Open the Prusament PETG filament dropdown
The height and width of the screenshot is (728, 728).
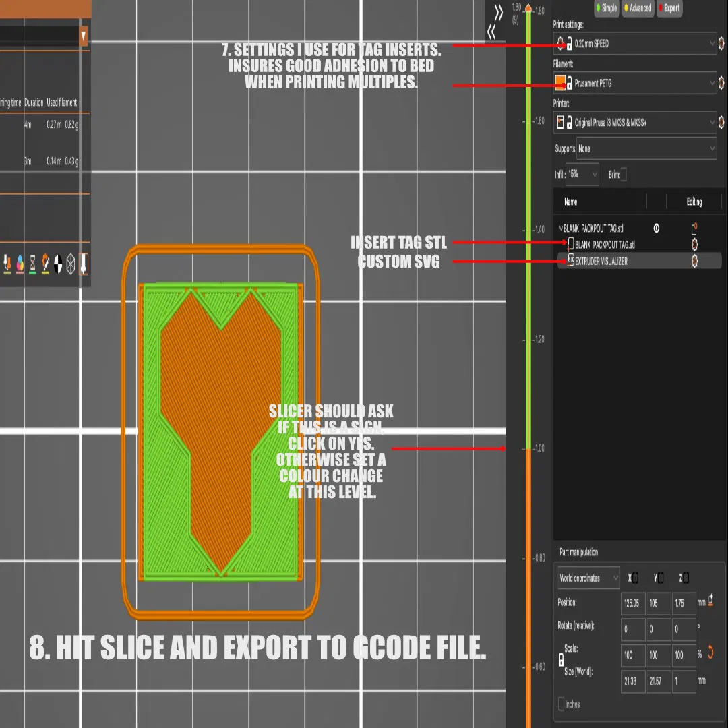point(635,83)
